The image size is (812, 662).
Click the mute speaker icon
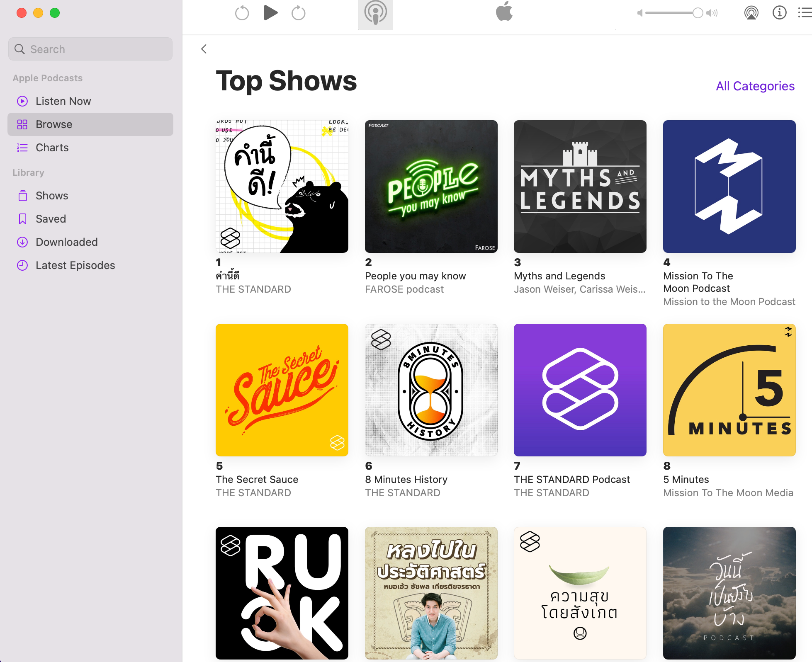click(x=640, y=13)
